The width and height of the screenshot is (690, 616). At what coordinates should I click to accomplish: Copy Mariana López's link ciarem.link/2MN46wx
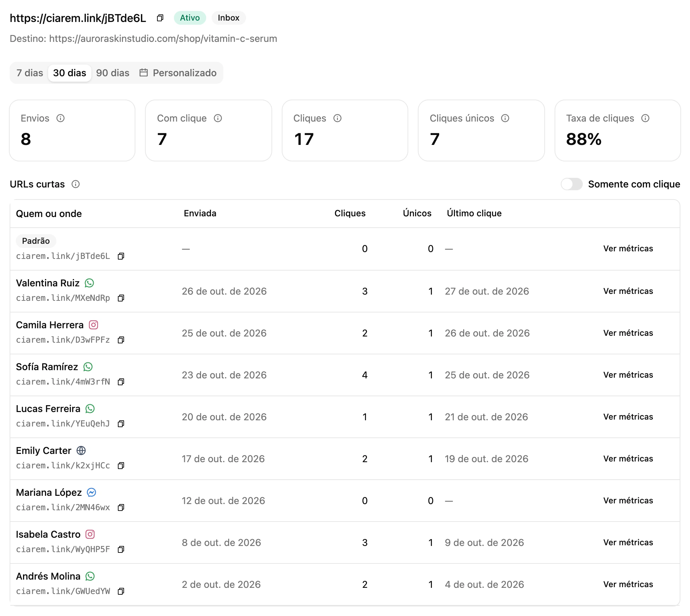click(x=121, y=507)
